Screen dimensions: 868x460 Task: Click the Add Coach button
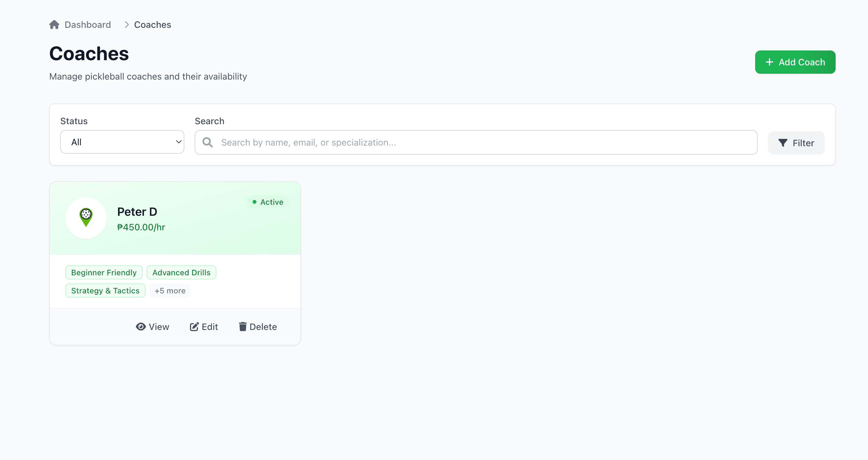pos(795,62)
